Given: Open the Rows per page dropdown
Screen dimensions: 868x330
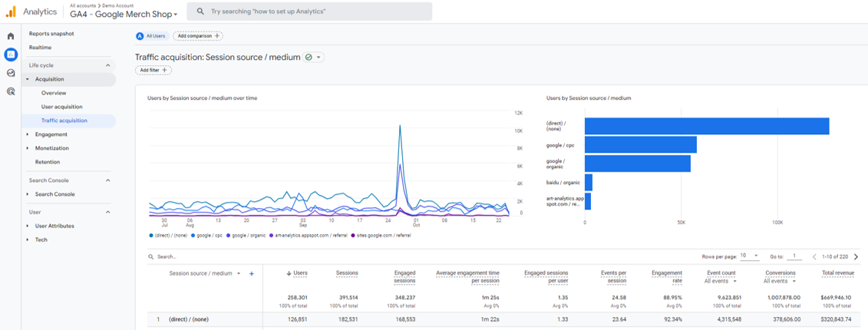Looking at the screenshot, I should pyautogui.click(x=750, y=256).
